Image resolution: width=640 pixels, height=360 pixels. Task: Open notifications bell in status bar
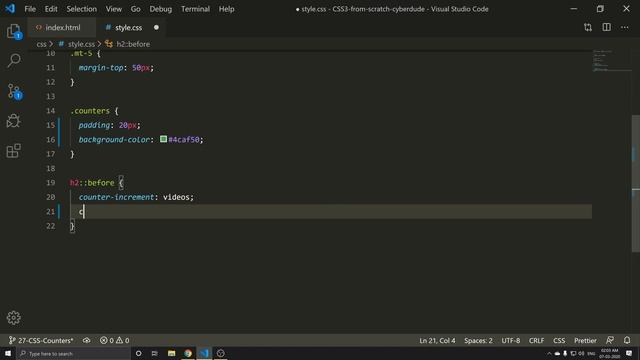click(x=627, y=340)
